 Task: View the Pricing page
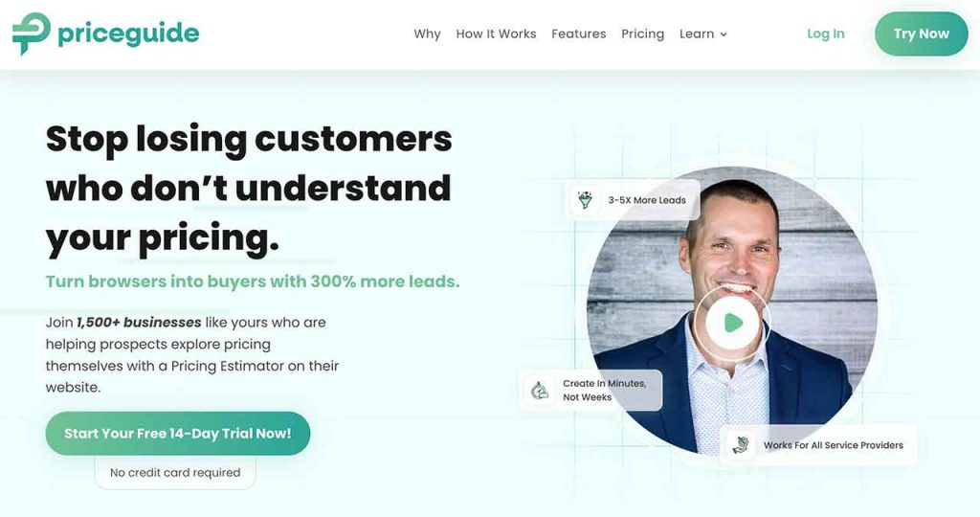click(x=642, y=34)
